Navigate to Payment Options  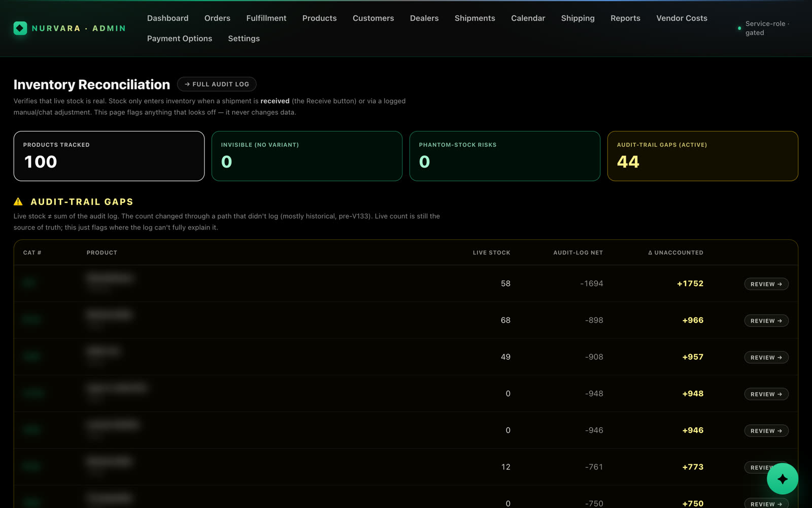[180, 39]
